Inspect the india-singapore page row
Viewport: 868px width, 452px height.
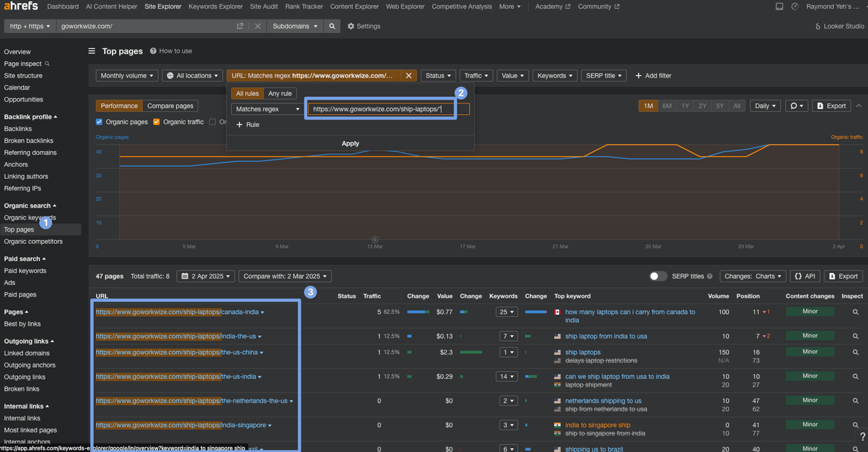[855, 425]
